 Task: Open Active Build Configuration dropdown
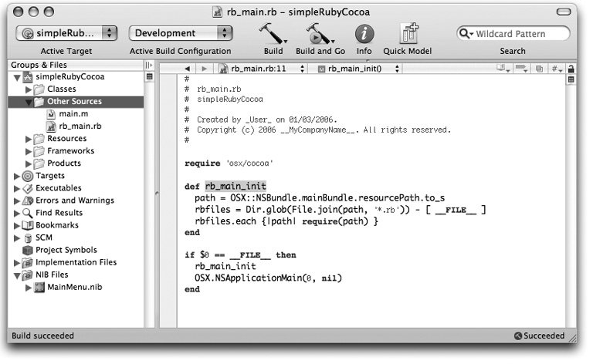click(181, 33)
